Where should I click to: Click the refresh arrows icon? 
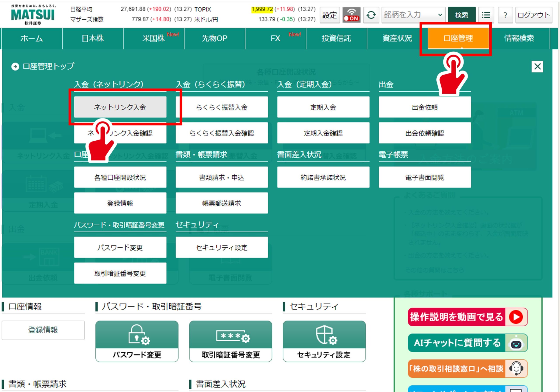click(x=371, y=15)
